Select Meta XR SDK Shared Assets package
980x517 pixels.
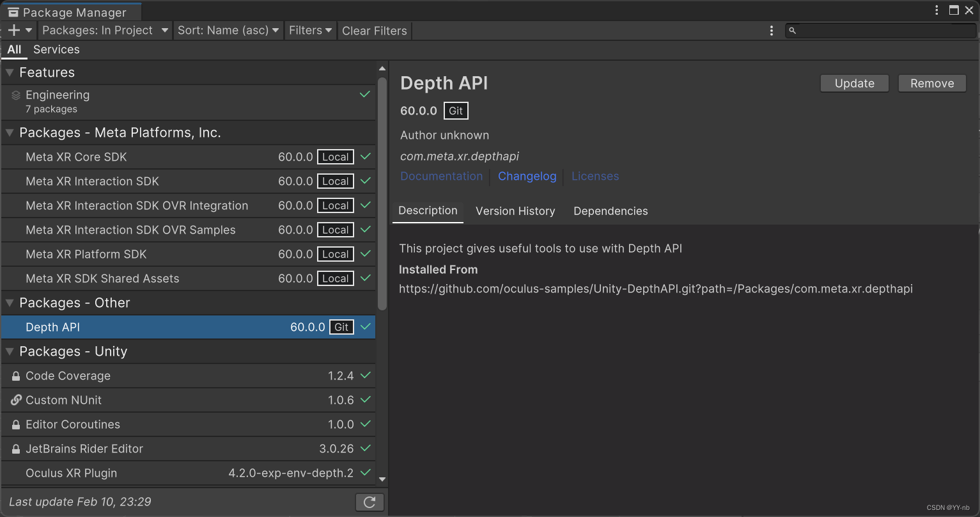[x=188, y=278]
